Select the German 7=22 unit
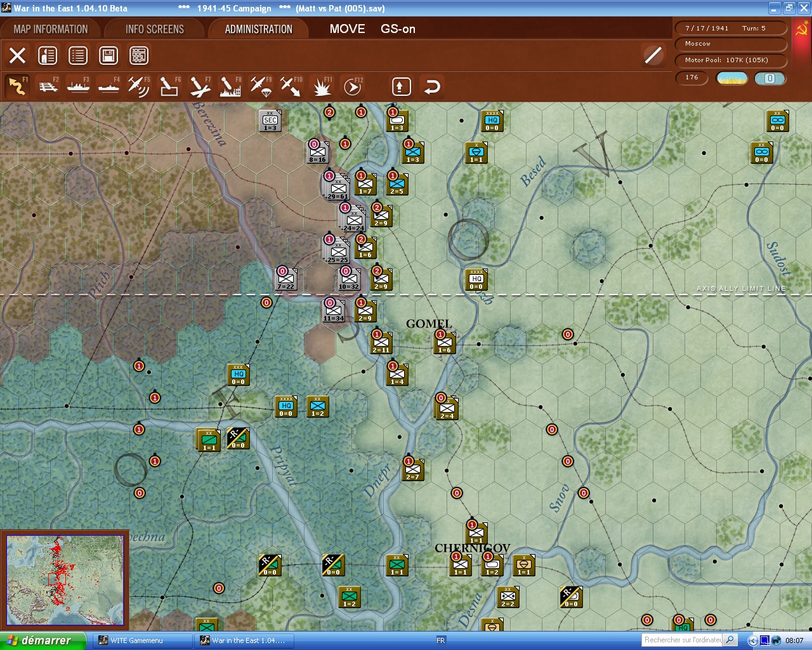812x650 pixels. 286,279
